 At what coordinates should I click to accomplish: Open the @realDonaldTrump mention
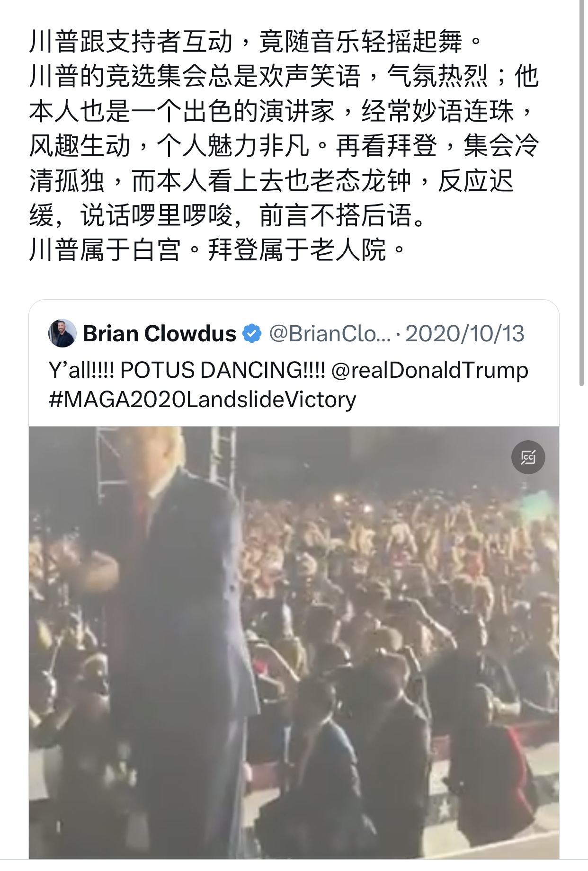point(430,370)
